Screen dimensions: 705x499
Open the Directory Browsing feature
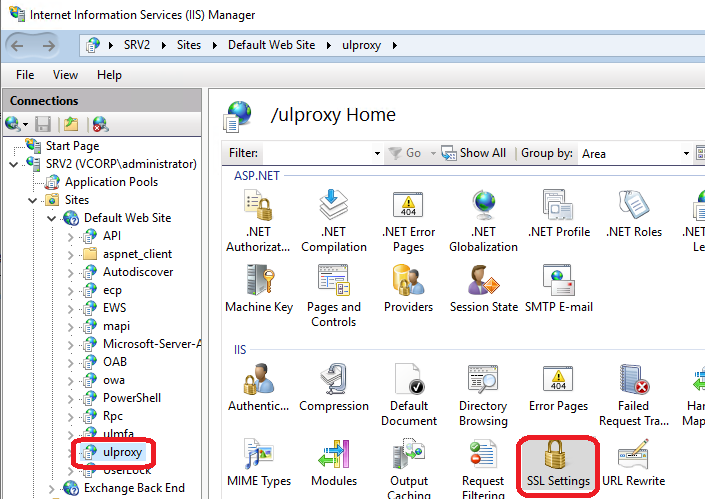point(483,395)
